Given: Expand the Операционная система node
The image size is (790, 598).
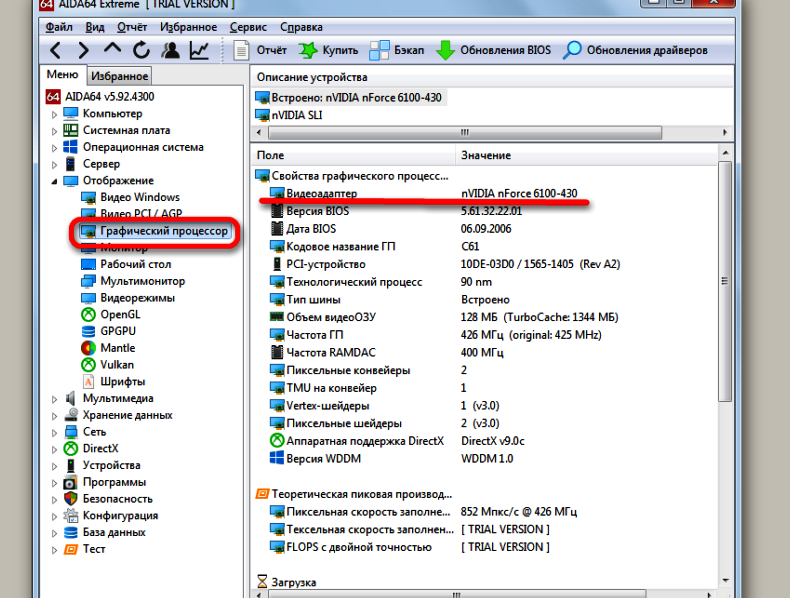Looking at the screenshot, I should (x=54, y=148).
